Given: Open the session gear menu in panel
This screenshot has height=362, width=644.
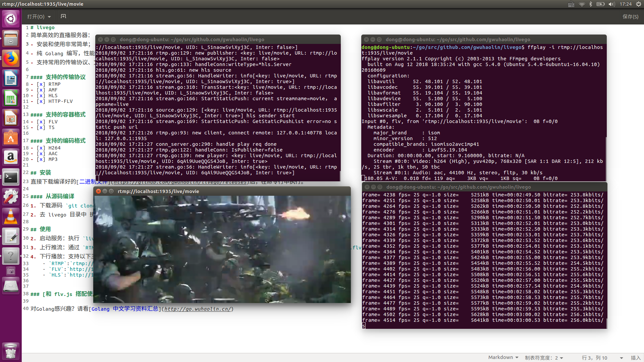Looking at the screenshot, I should point(639,4).
